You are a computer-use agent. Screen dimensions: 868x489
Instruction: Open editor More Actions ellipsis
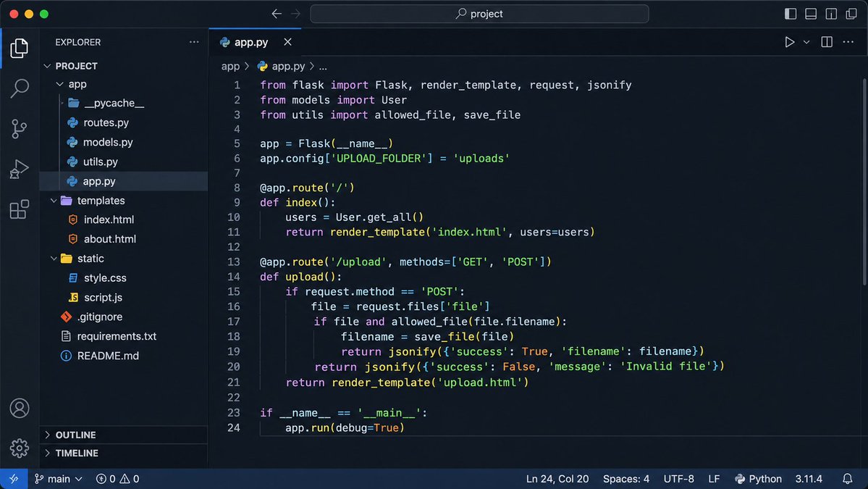848,42
